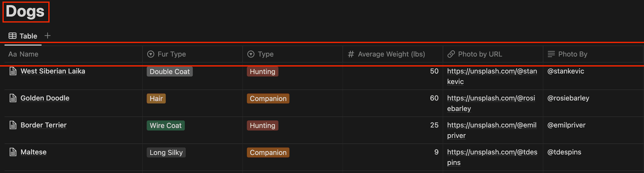The height and width of the screenshot is (173, 644).
Task: Add a new view with the plus icon
Action: click(48, 36)
